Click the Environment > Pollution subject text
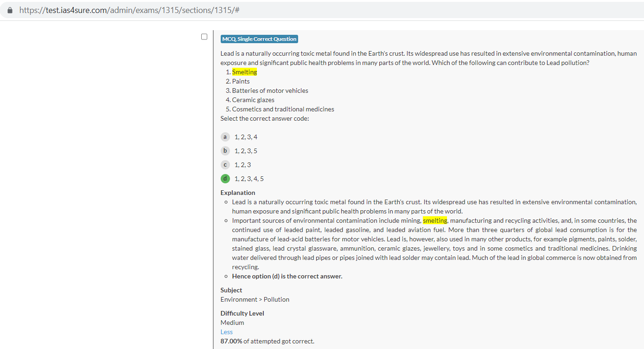 255,299
